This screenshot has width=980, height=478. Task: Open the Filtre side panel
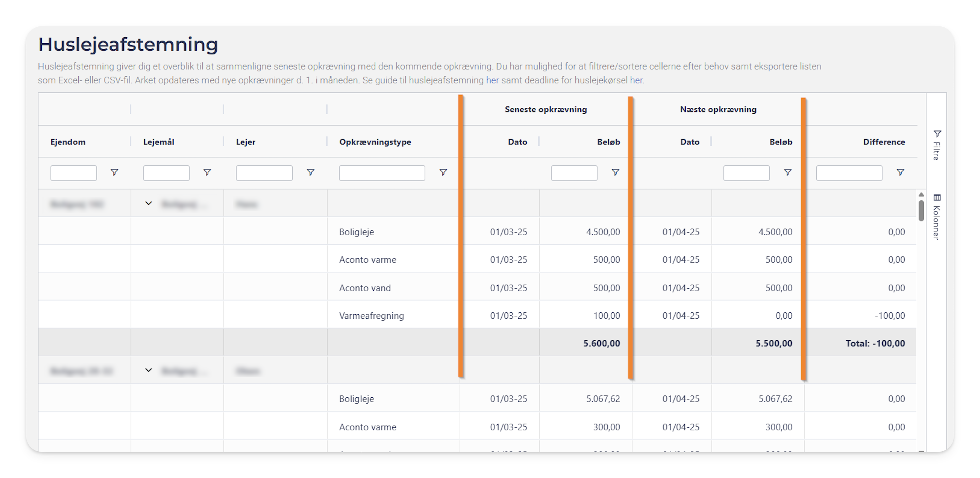click(937, 145)
